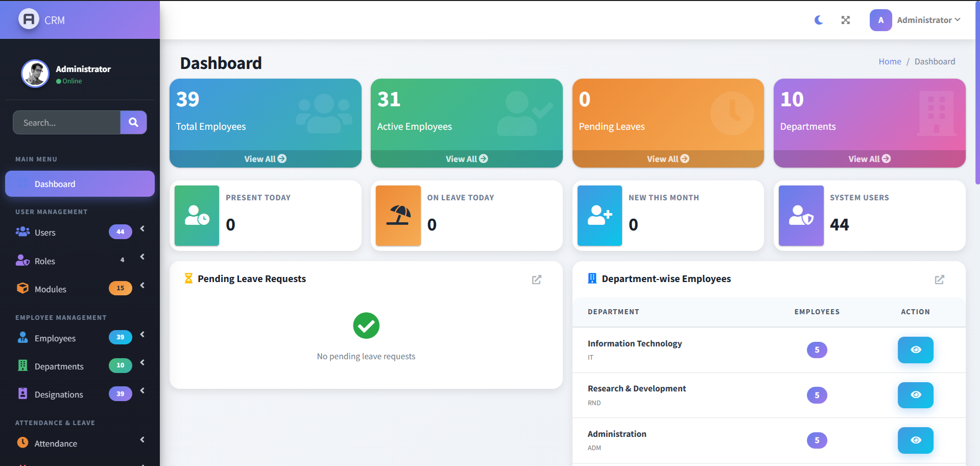Select the fullscreen expand icon
Image resolution: width=980 pixels, height=466 pixels.
[845, 20]
